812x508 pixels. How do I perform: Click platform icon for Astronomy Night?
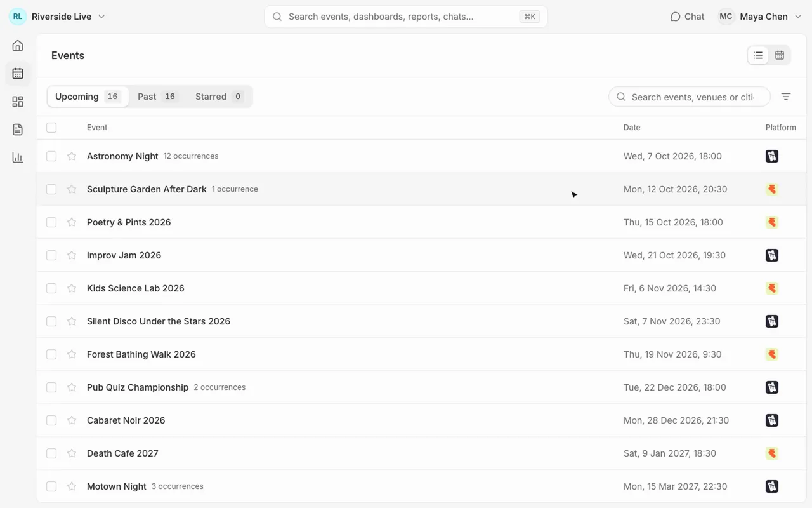tap(772, 156)
